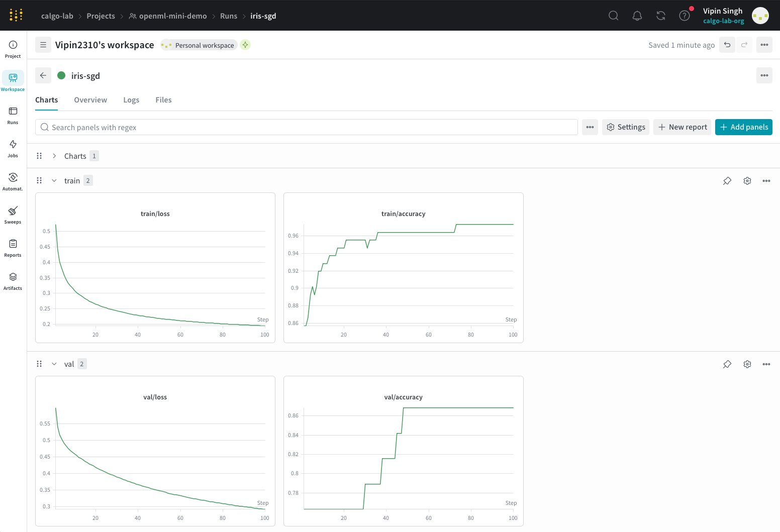
Task: Open the workspace more options menu
Action: (764, 45)
